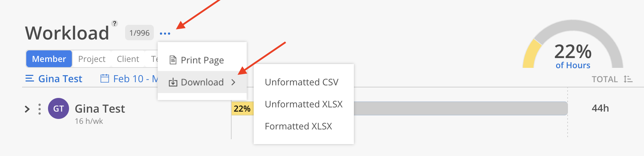
Task: Click the hamburger filter icon beside Gina Test
Action: coord(30,78)
